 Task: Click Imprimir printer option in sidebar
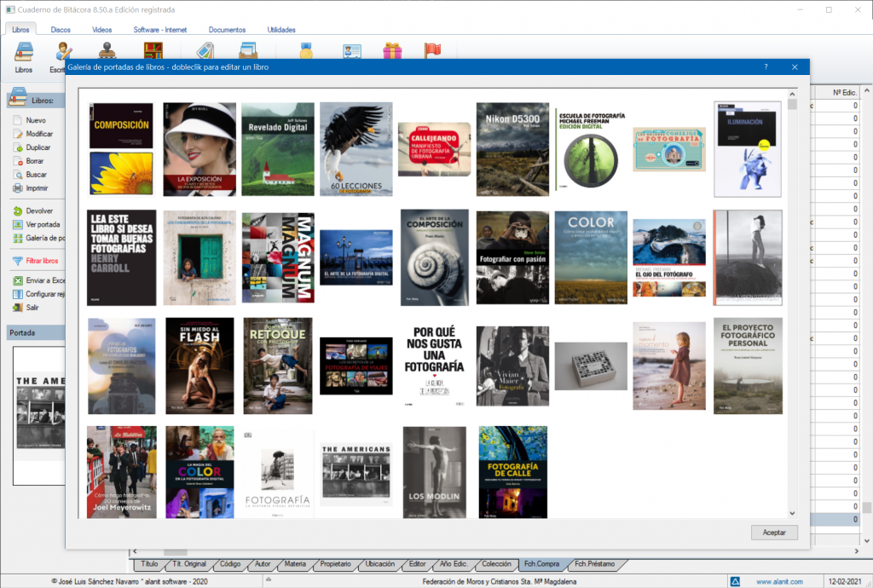click(37, 188)
